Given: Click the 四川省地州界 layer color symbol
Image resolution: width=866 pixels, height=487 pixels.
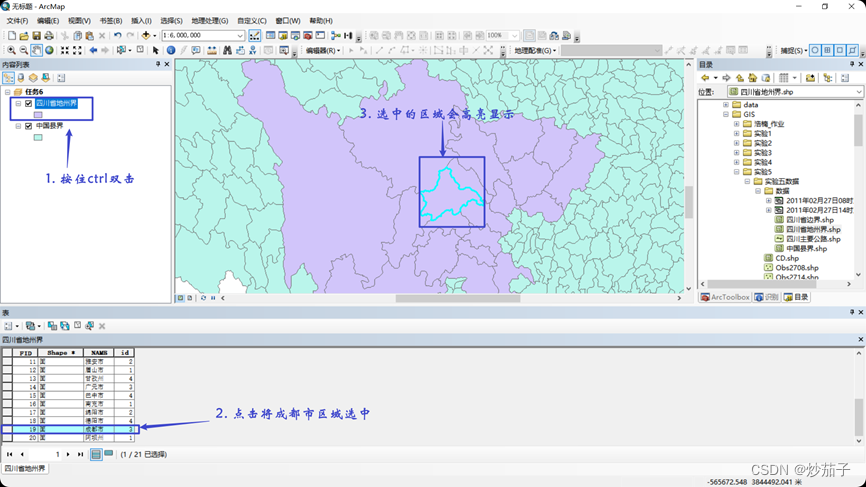Looking at the screenshot, I should [x=38, y=115].
